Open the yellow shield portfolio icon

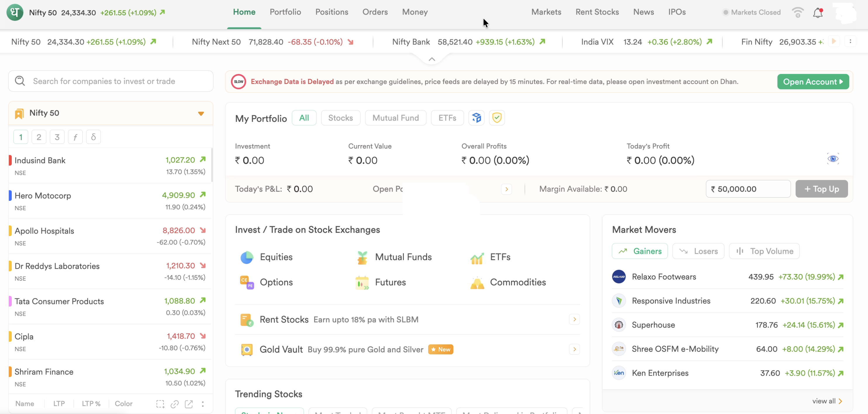[497, 118]
